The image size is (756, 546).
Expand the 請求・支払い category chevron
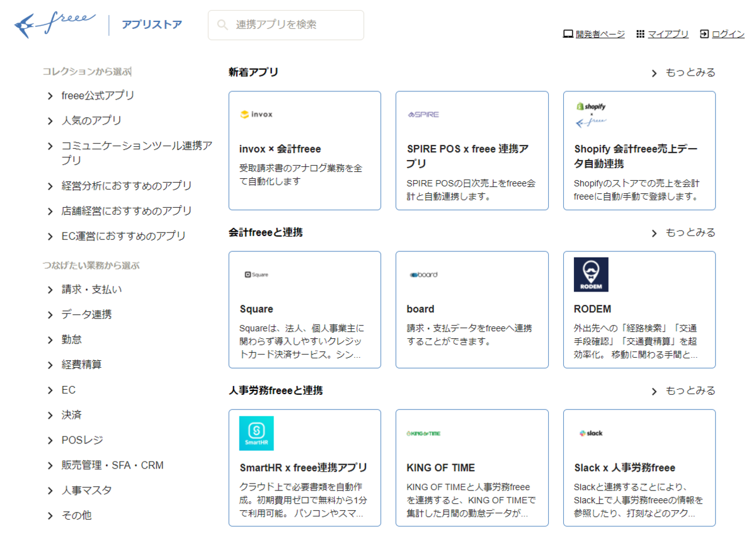pyautogui.click(x=50, y=290)
